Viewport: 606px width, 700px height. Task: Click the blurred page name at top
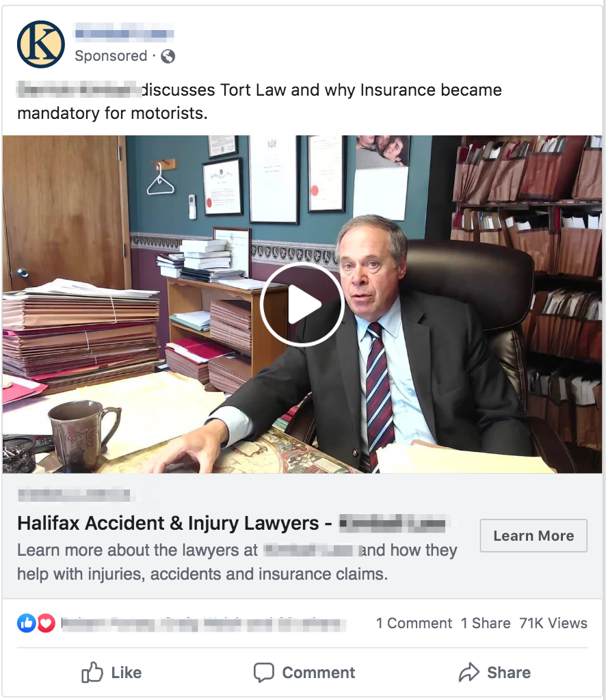(x=124, y=33)
